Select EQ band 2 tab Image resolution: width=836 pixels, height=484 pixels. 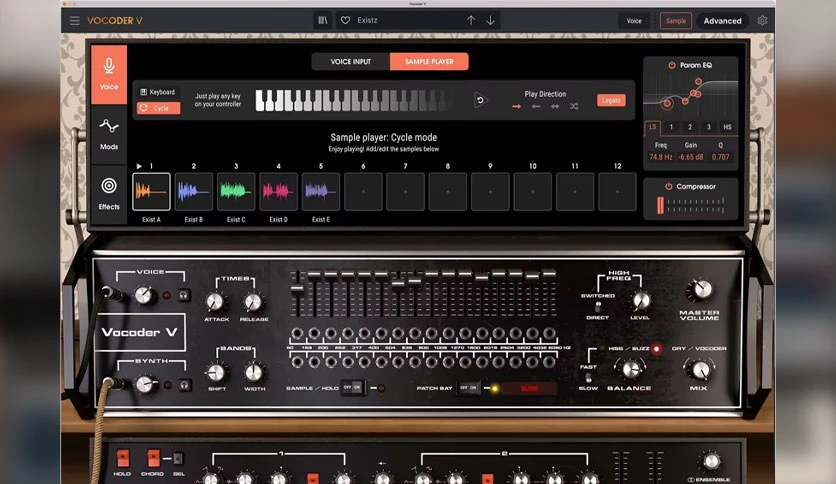(x=690, y=127)
